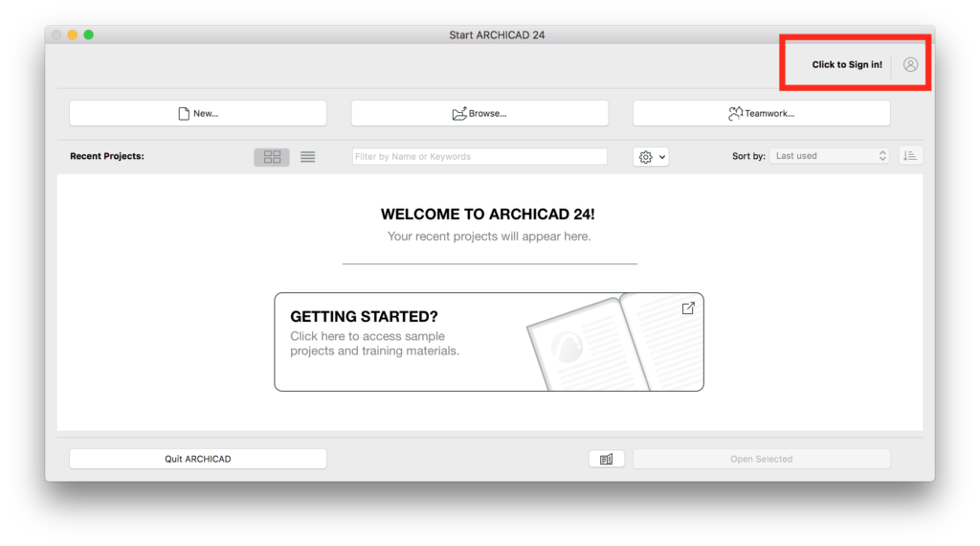Switch recent projects to list view
Viewport: 980px width, 546px height.
point(307,156)
